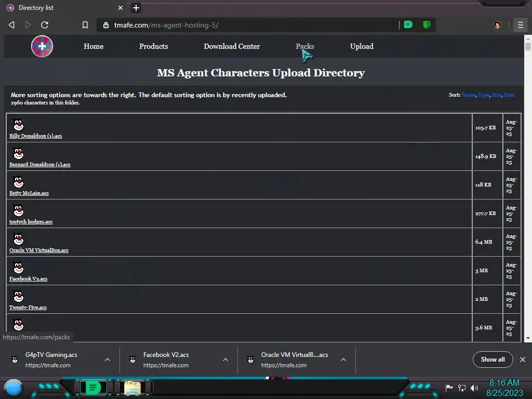Go back with the browser back arrow
The image size is (532, 399).
click(11, 25)
